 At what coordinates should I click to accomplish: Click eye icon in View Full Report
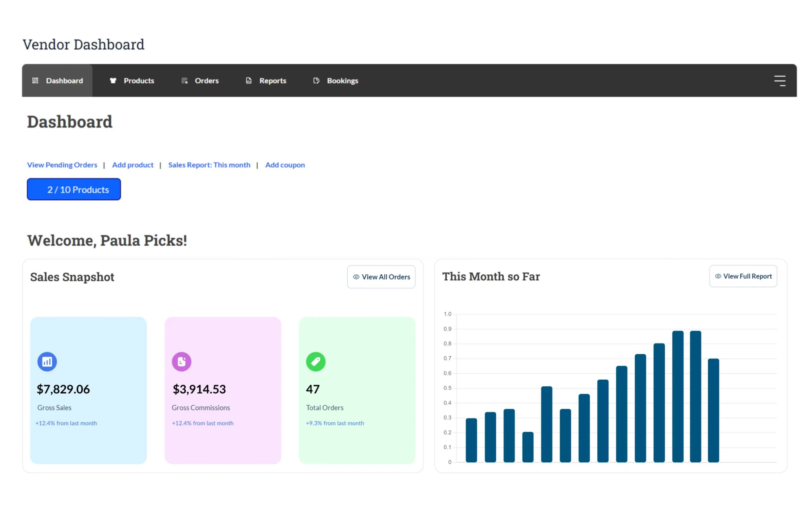coord(718,276)
